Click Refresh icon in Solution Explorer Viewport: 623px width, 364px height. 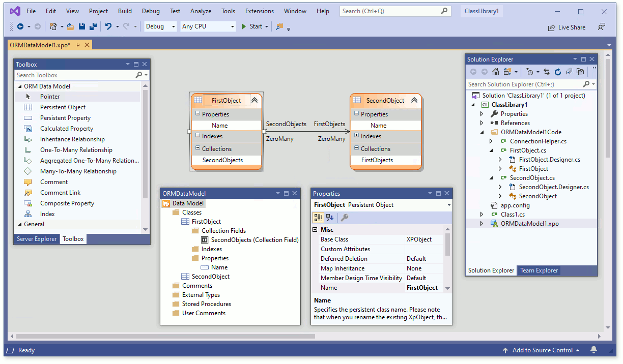[558, 72]
